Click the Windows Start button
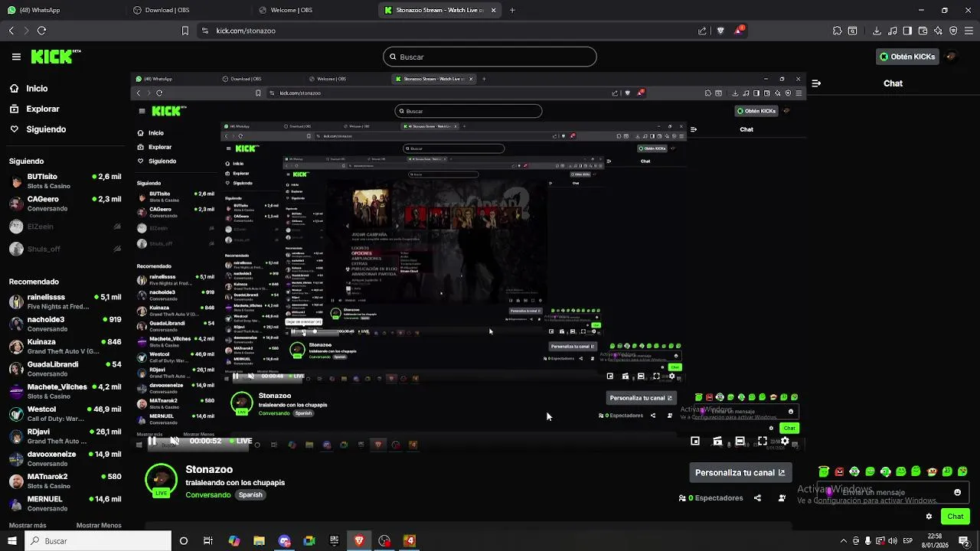This screenshot has height=551, width=980. (x=12, y=541)
